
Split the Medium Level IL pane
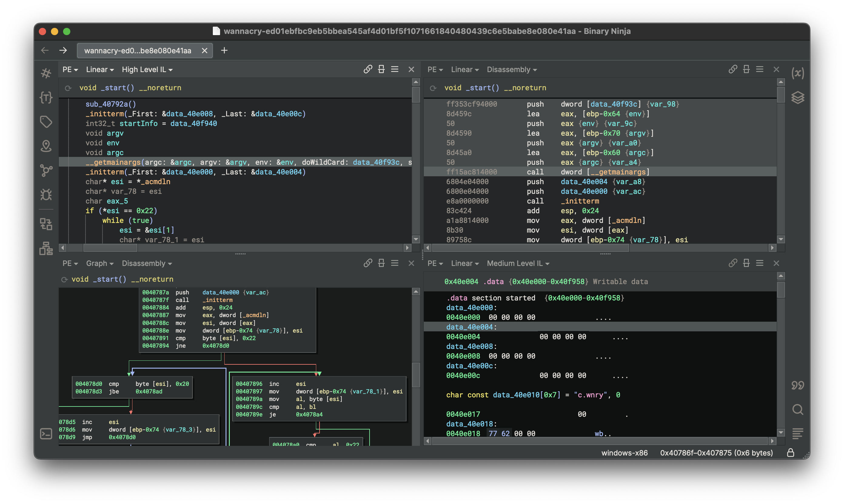click(x=746, y=263)
